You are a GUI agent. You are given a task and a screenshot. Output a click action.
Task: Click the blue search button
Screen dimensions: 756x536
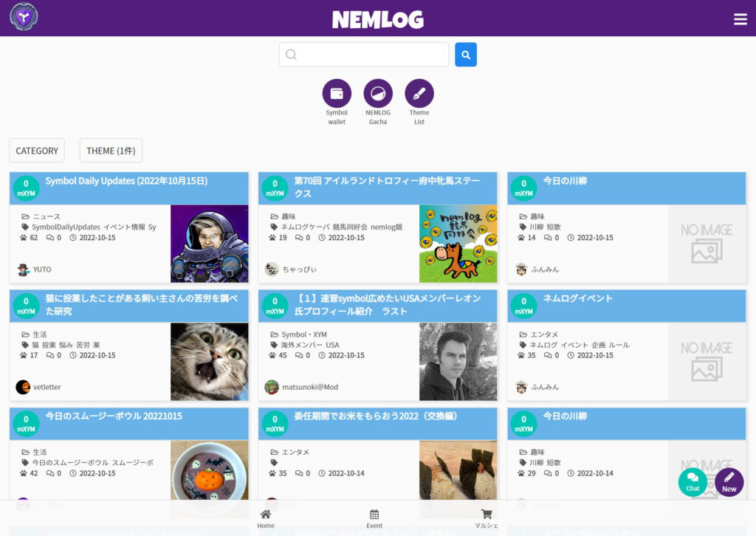click(x=466, y=55)
